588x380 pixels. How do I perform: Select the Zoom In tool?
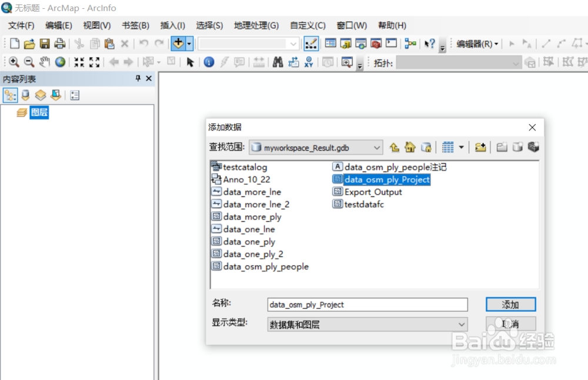(13, 62)
